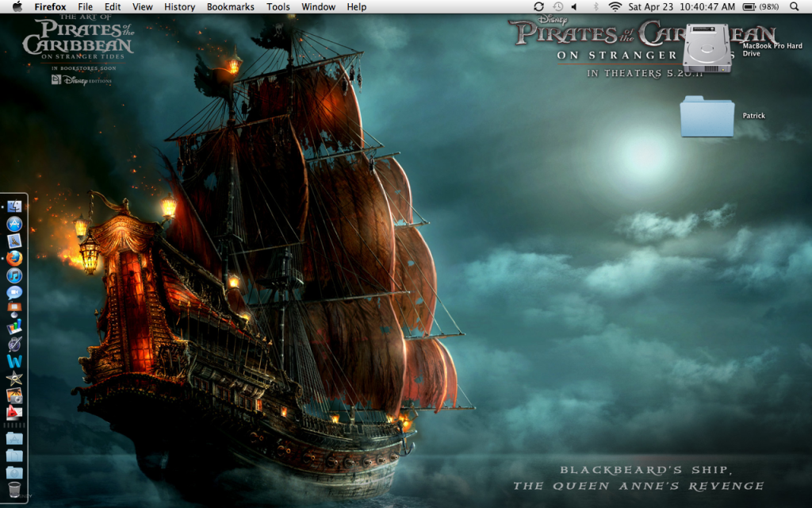Image resolution: width=812 pixels, height=508 pixels.
Task: Open Spotlight search magnifier
Action: [795, 6]
